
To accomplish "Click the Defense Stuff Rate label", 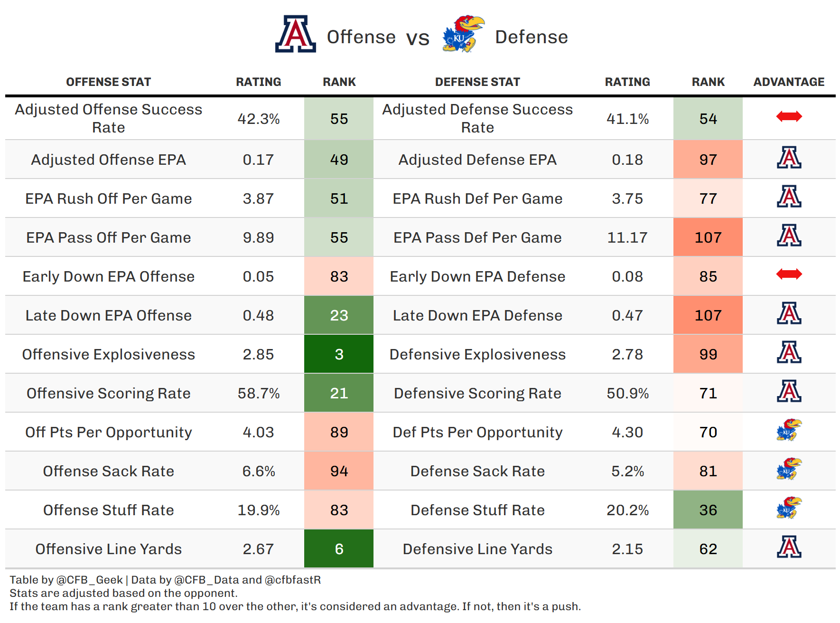I will click(x=477, y=510).
